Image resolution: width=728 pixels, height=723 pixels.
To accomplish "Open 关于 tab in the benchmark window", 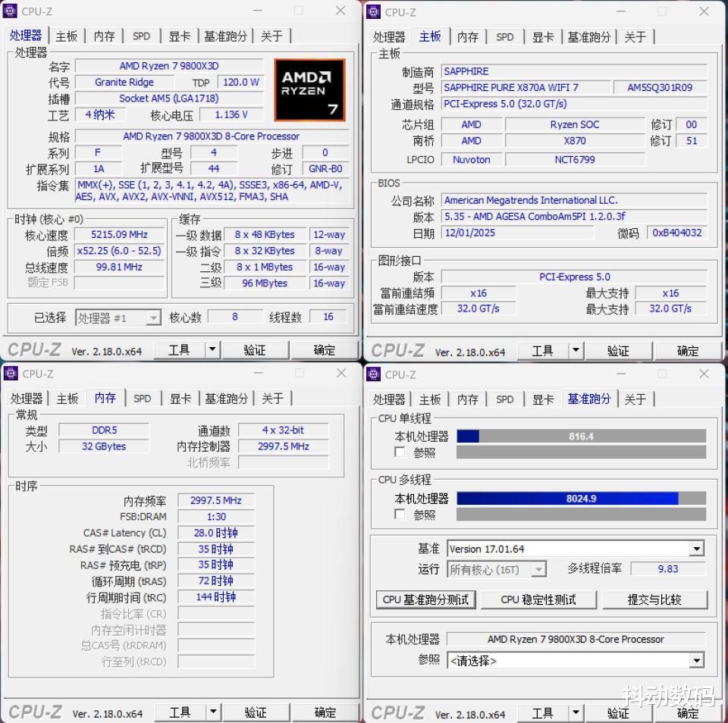I will tap(635, 399).
